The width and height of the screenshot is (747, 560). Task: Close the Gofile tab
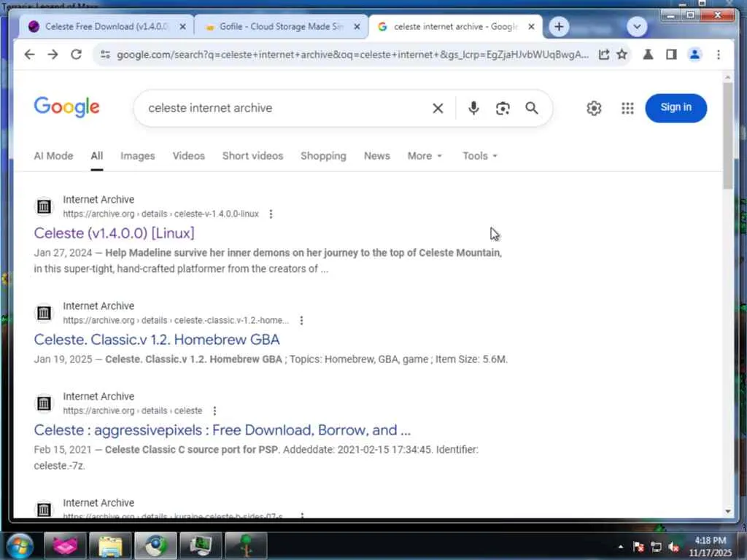357,27
